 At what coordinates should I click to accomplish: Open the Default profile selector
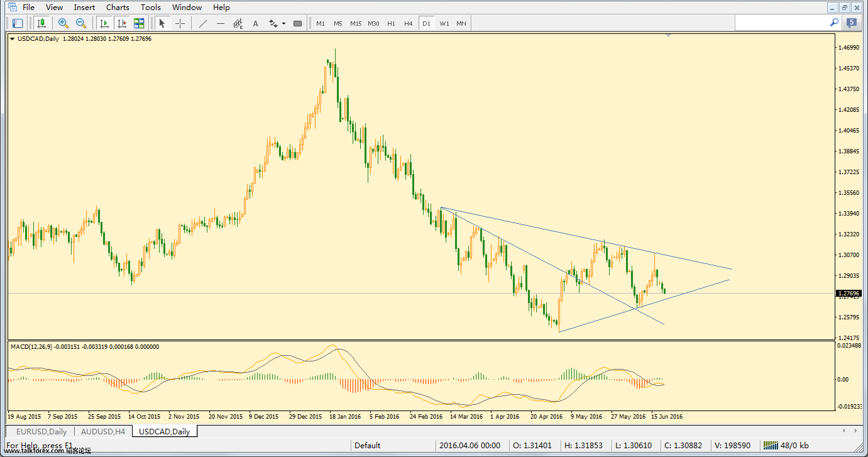(x=367, y=446)
